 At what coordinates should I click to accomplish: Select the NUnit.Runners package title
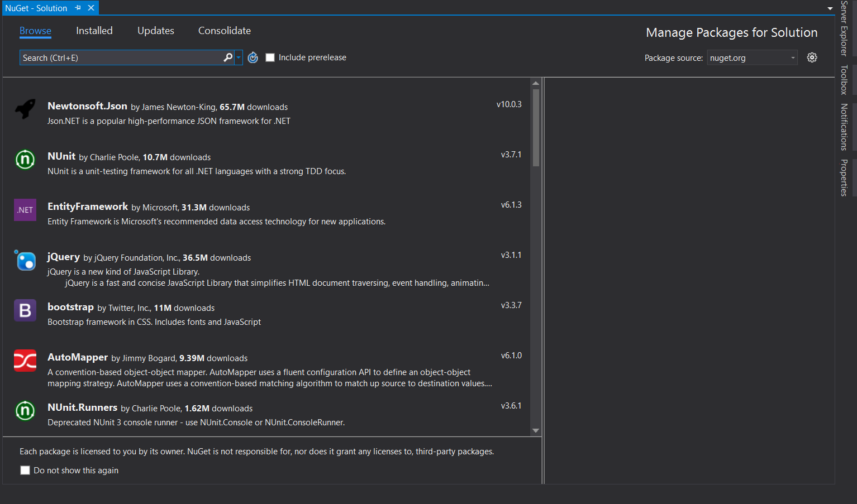(x=82, y=407)
